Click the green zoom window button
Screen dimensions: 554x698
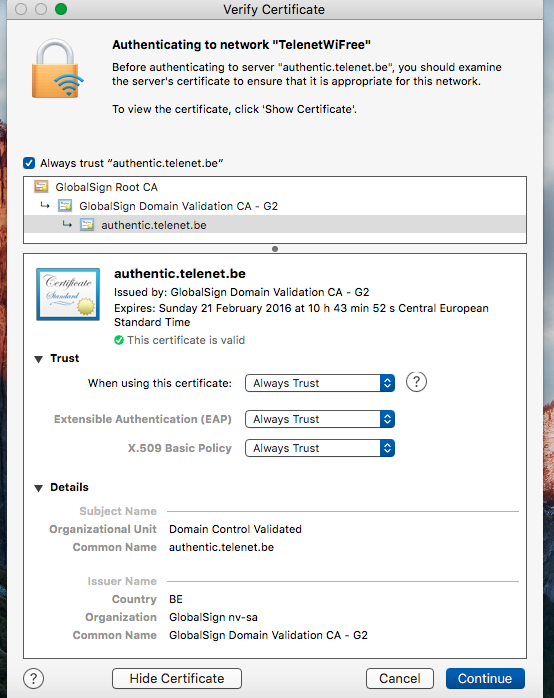pos(61,9)
